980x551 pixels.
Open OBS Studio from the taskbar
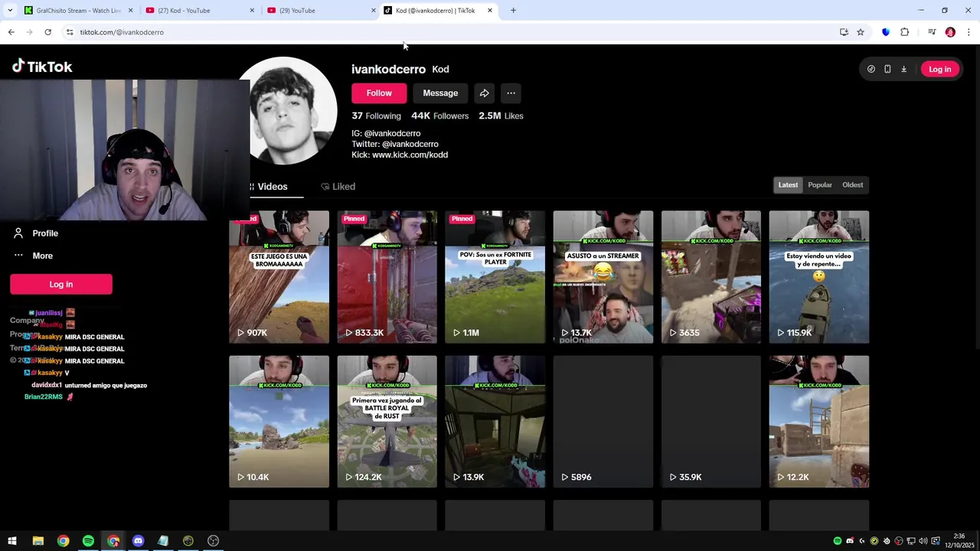[213, 541]
